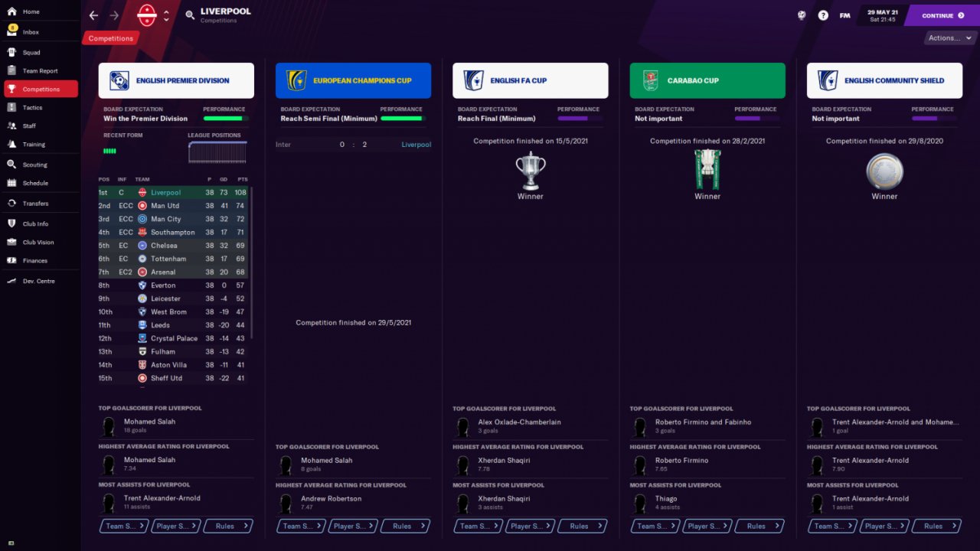Viewport: 980px width, 551px height.
Task: Open the Tactics board icon
Action: pyautogui.click(x=11, y=107)
